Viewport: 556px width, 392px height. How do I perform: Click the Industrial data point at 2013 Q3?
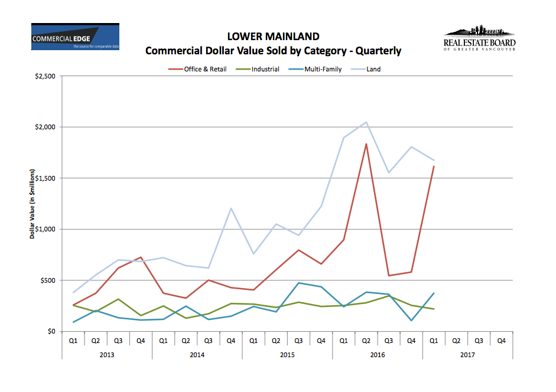coord(118,299)
